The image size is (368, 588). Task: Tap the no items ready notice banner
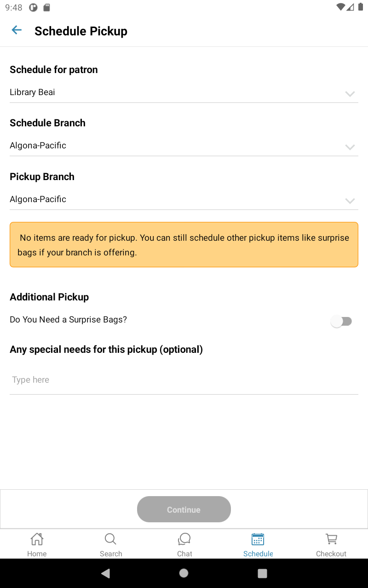tap(184, 245)
